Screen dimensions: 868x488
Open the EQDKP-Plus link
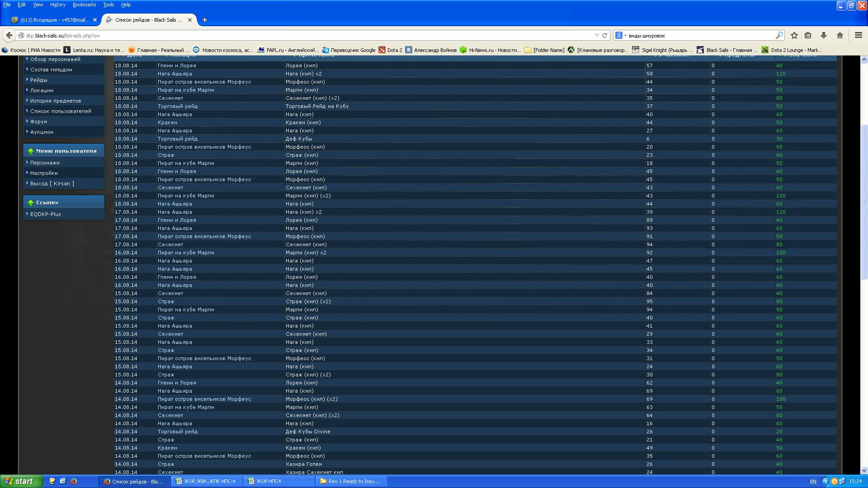pos(45,214)
